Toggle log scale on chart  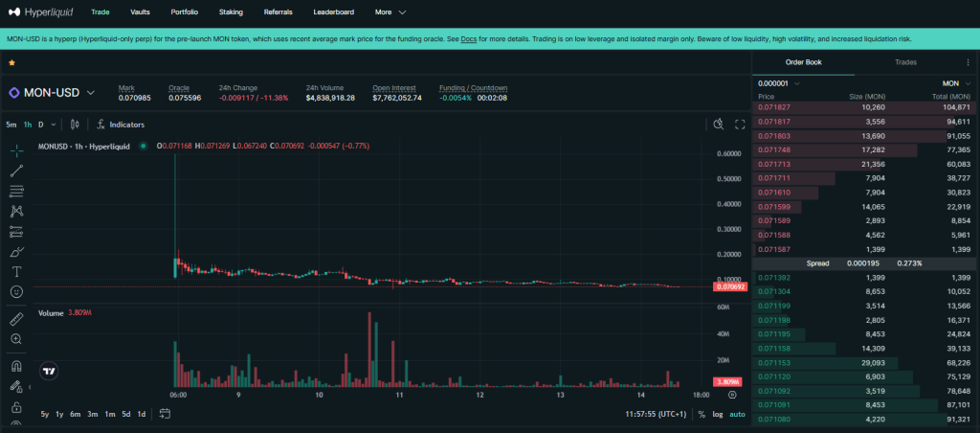(718, 414)
